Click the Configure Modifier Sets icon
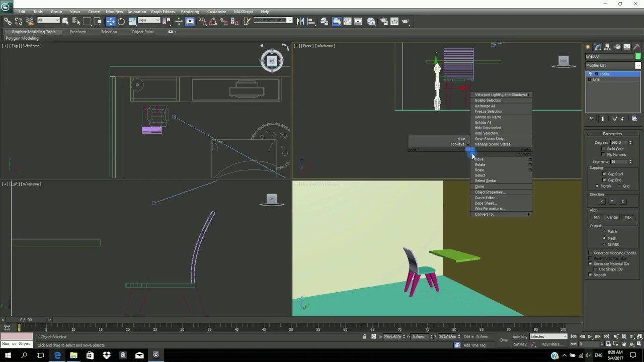This screenshot has width=644, height=362. 634,119
